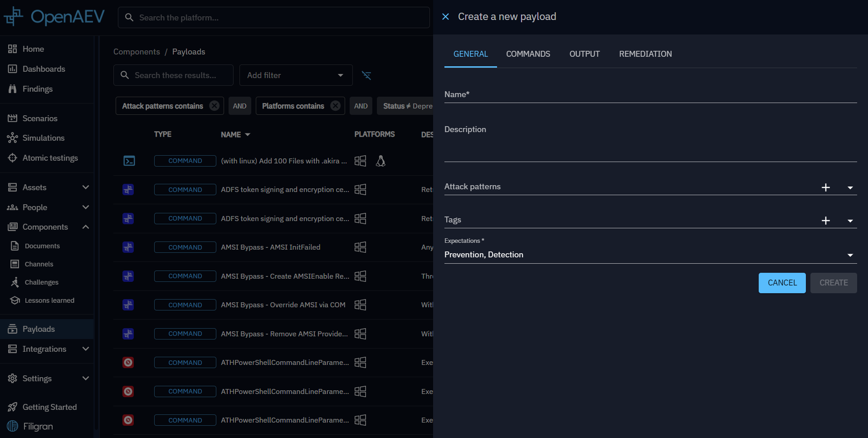This screenshot has height=438, width=868.
Task: Click the plus icon beside Attack patterns
Action: pos(825,187)
